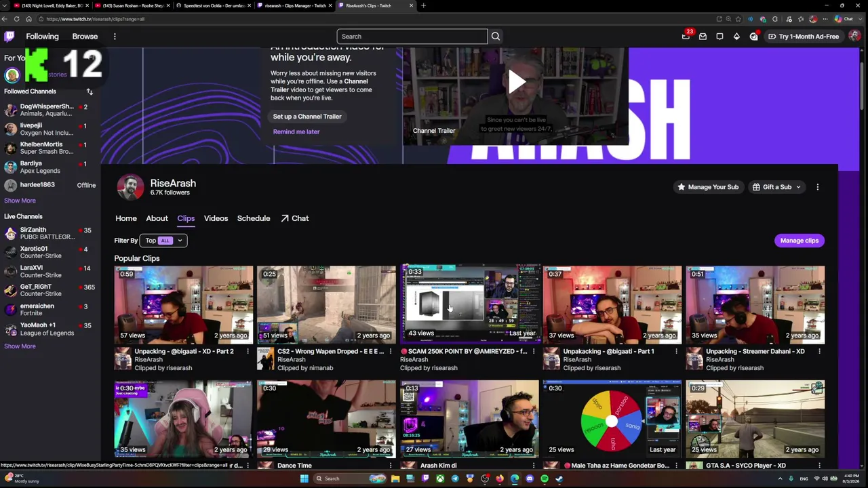
Task: Switch to the Schedule channel tab
Action: [x=254, y=218]
